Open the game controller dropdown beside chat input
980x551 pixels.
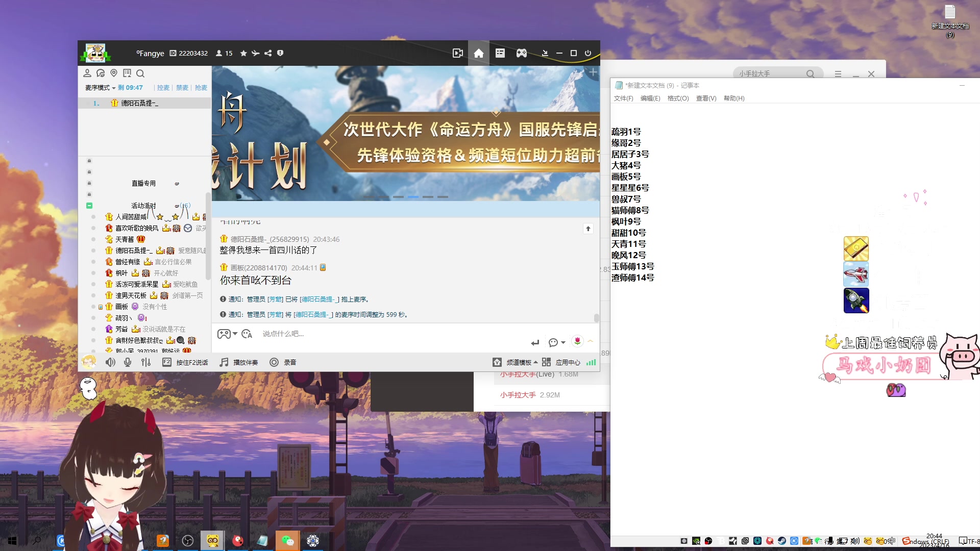tap(228, 334)
